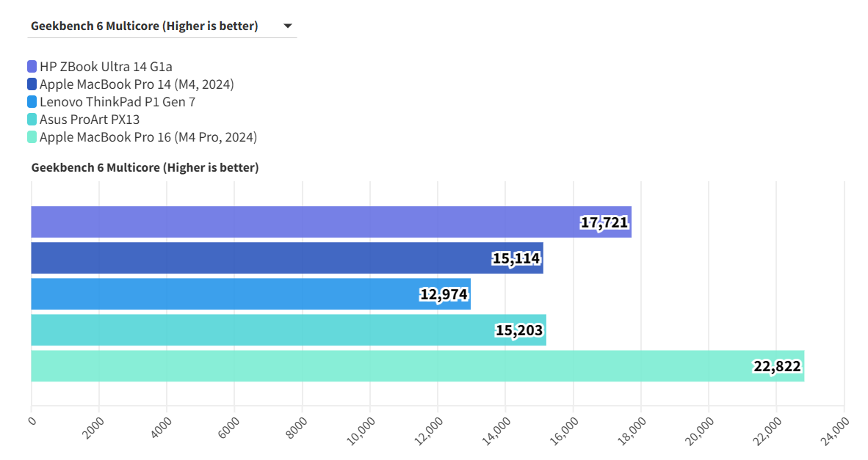The height and width of the screenshot is (460, 868).
Task: Toggle Apple MacBook Pro 14 (M4, 2024) series
Action: pyautogui.click(x=137, y=84)
